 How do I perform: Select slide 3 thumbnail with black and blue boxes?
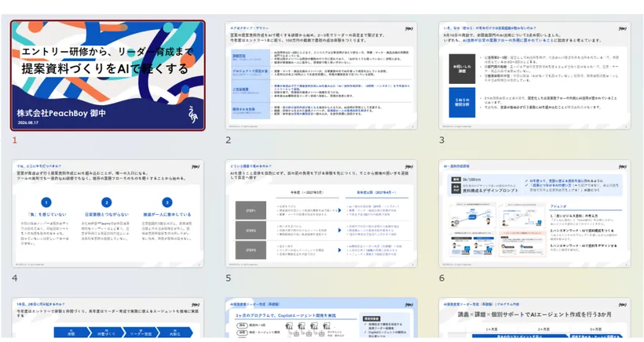534,75
